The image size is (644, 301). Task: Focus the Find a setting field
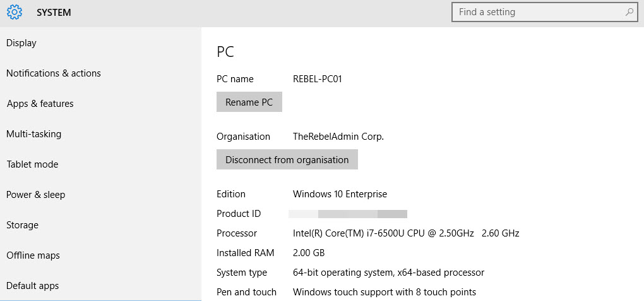tap(544, 12)
